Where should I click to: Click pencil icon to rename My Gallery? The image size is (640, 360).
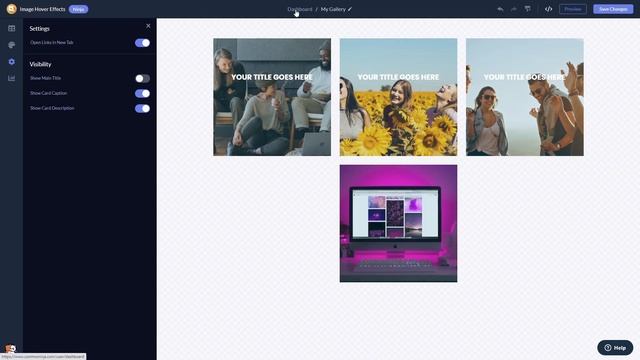pos(350,9)
